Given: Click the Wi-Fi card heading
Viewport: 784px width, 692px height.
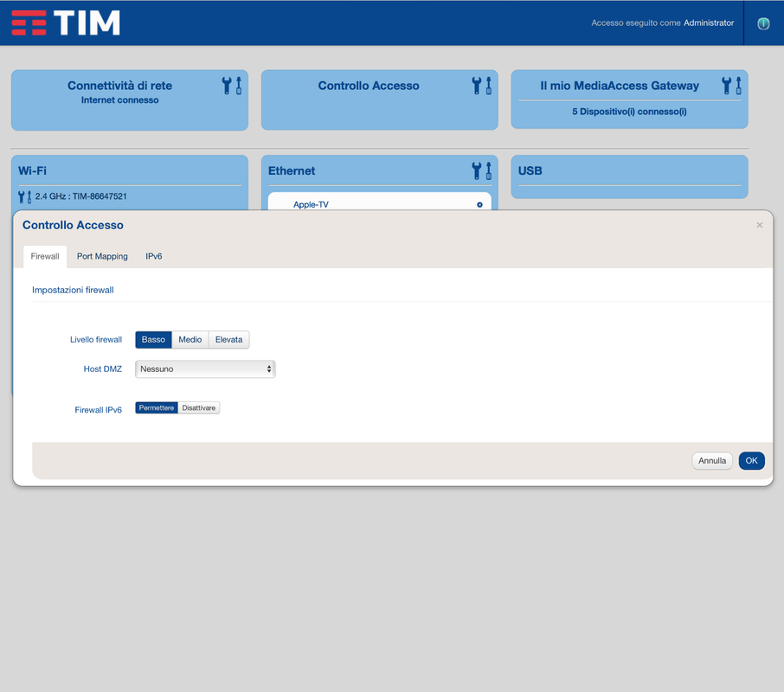Looking at the screenshot, I should tap(33, 171).
